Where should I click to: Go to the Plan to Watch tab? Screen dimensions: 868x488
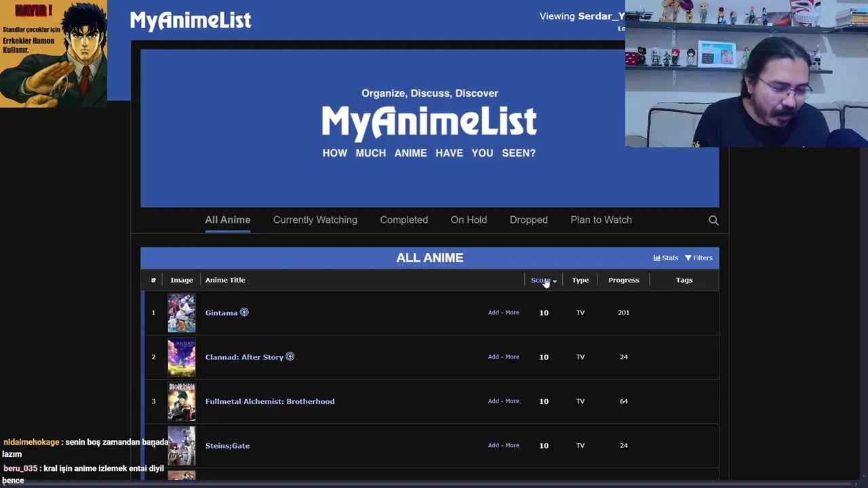click(x=601, y=220)
